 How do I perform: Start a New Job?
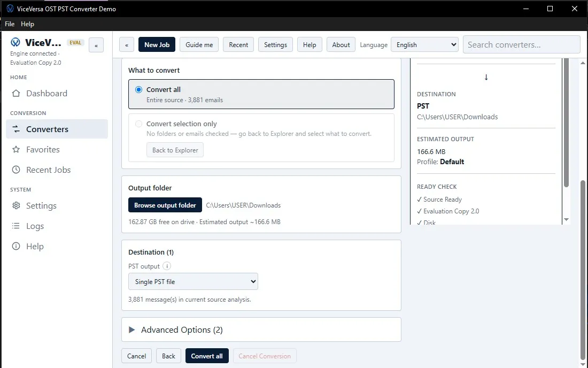pyautogui.click(x=157, y=44)
